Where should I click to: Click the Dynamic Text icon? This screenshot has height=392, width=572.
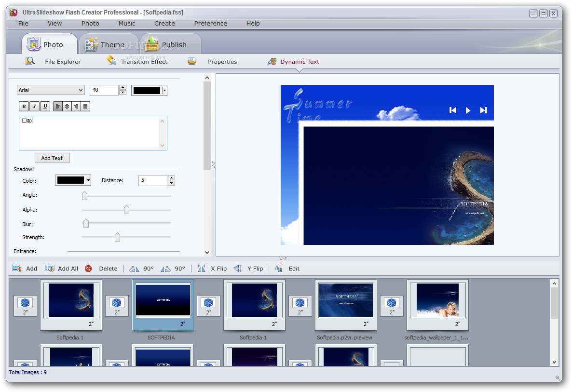point(272,62)
